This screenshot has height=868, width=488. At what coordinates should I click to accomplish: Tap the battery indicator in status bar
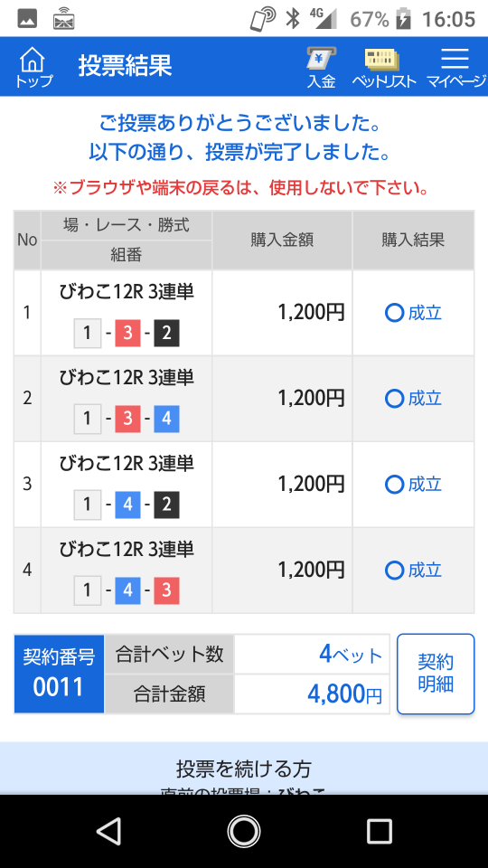[x=405, y=20]
